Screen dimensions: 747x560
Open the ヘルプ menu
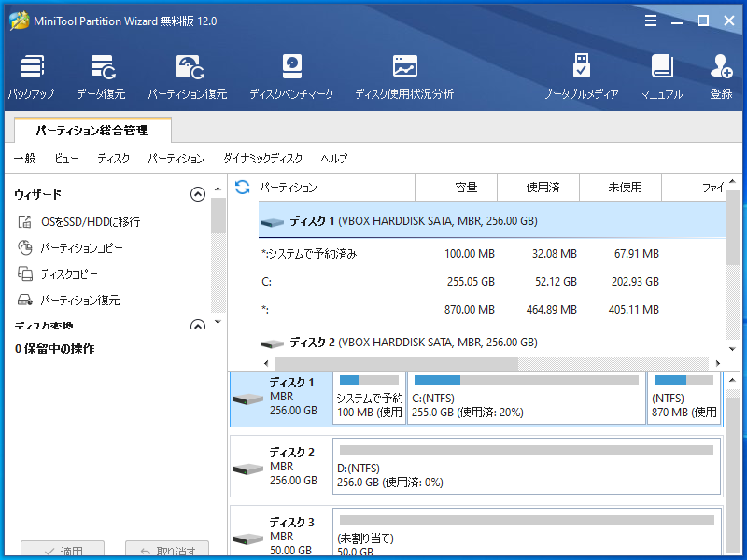(334, 158)
